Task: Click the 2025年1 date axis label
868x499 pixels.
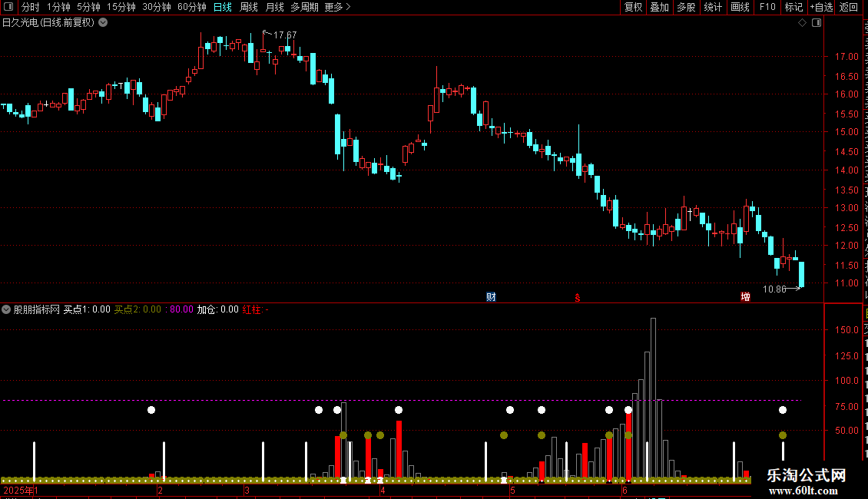Action: (21, 490)
